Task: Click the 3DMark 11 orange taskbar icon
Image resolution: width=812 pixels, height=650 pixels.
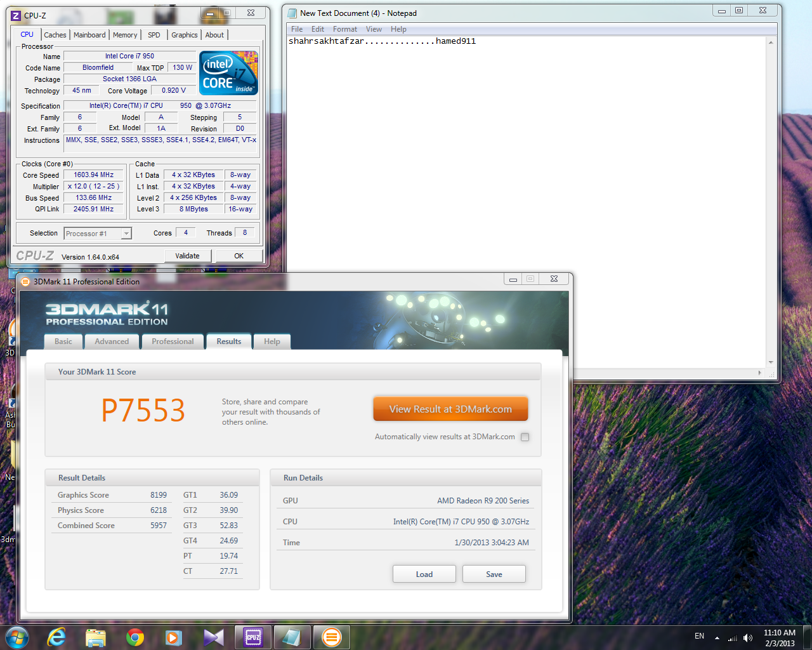Action: coord(331,637)
